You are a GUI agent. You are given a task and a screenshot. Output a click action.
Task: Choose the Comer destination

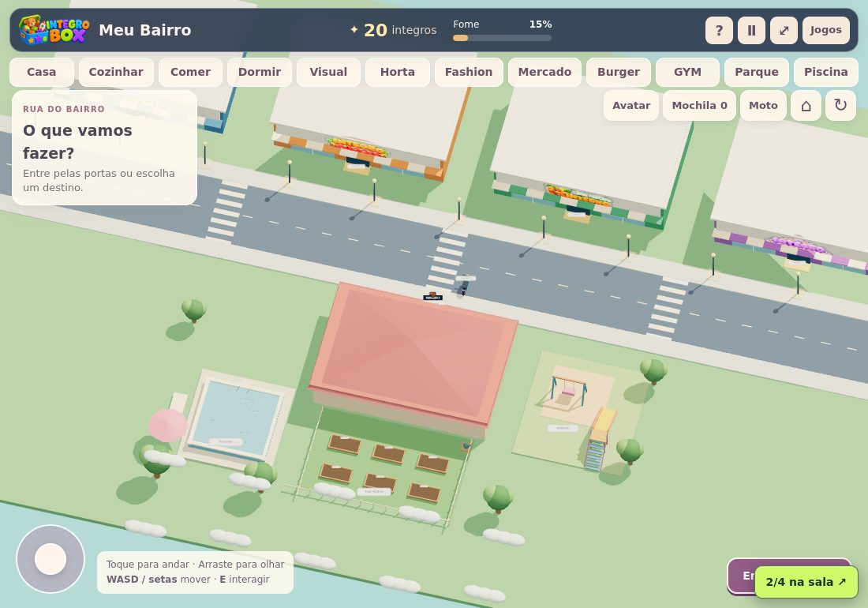(x=190, y=72)
